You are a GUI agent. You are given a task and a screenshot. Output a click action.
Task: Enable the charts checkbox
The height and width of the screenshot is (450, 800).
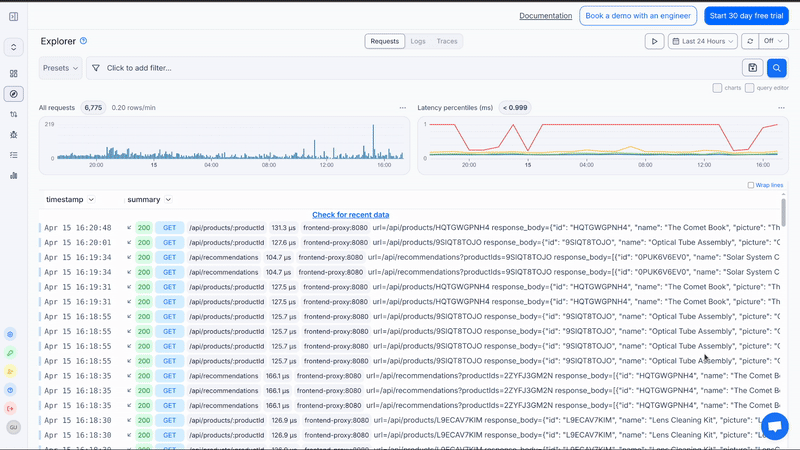(718, 88)
